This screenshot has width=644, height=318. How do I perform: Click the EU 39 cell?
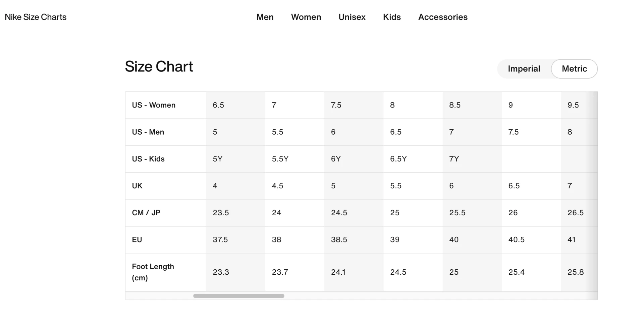pos(413,239)
